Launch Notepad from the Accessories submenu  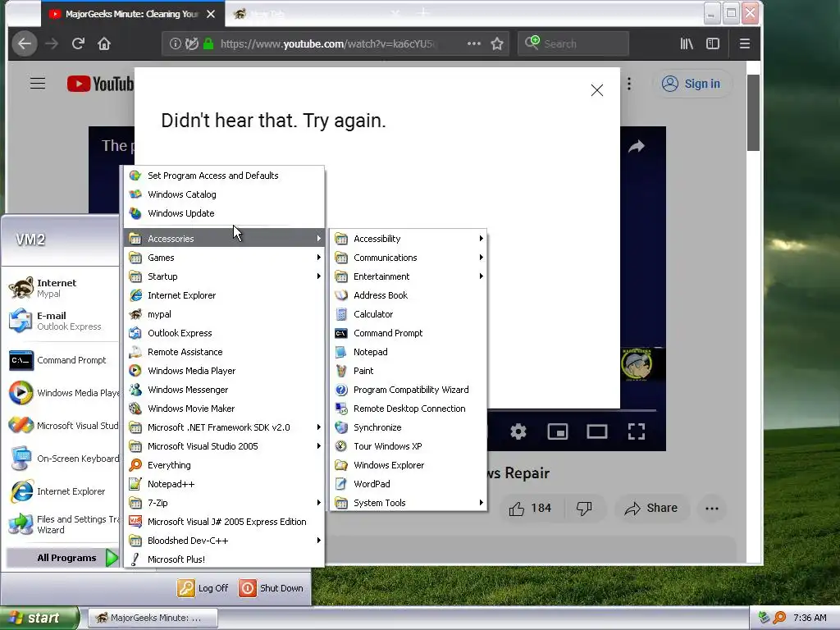pyautogui.click(x=408, y=352)
